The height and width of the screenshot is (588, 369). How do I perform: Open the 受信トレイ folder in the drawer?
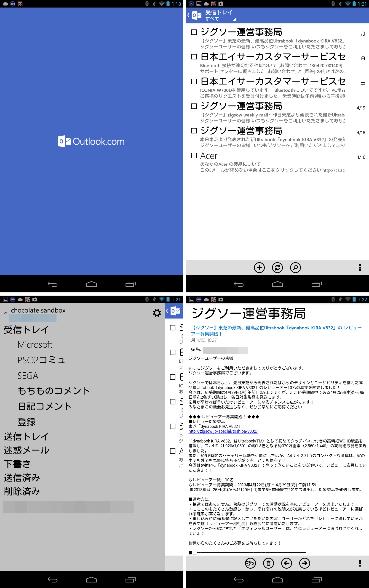26,330
